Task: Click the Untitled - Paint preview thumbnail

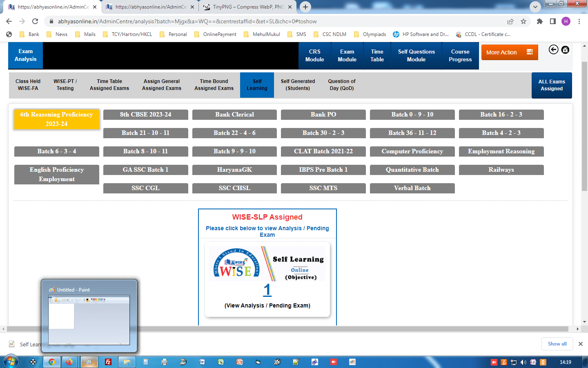Action: [89, 320]
